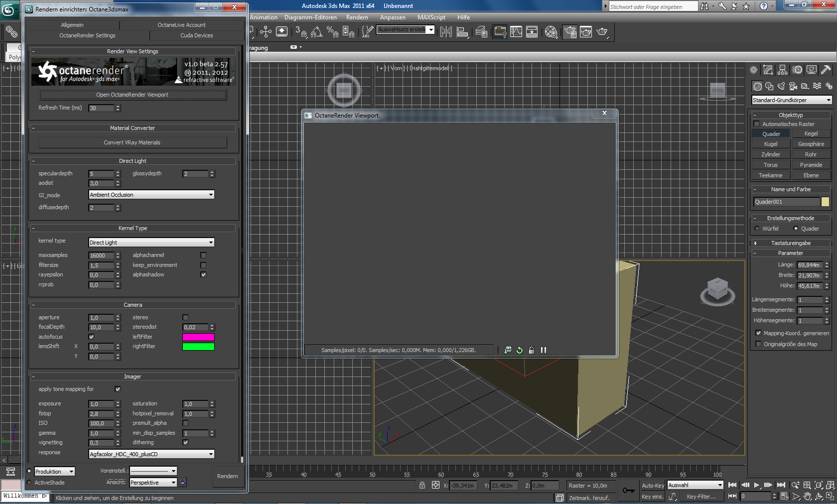Enable the Automatisches Raster checkbox
The image size is (837, 504).
[757, 124]
